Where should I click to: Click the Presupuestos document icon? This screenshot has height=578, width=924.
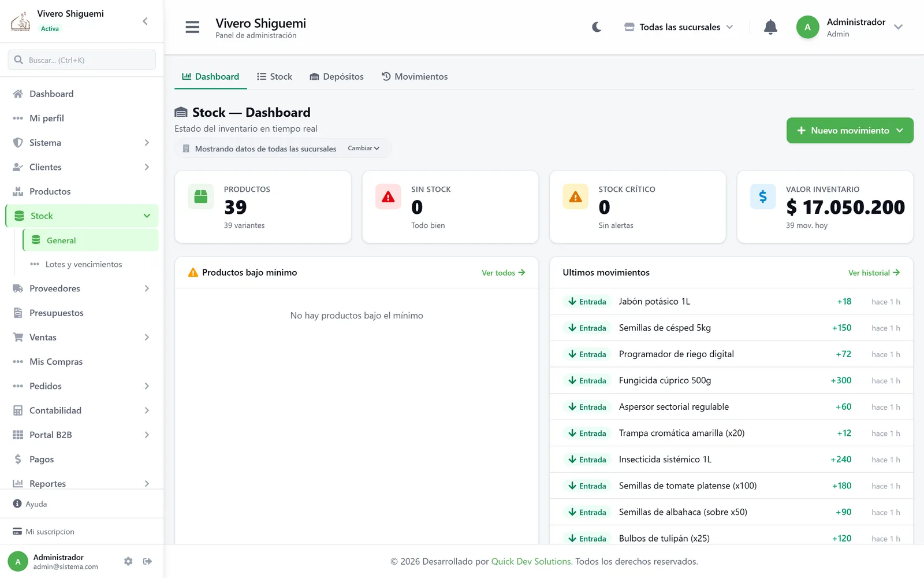point(18,313)
